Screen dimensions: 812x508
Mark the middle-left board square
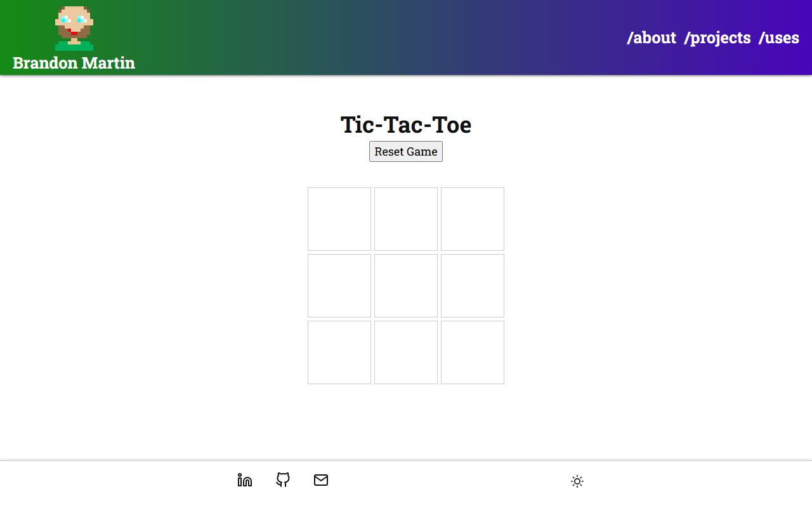coord(339,286)
